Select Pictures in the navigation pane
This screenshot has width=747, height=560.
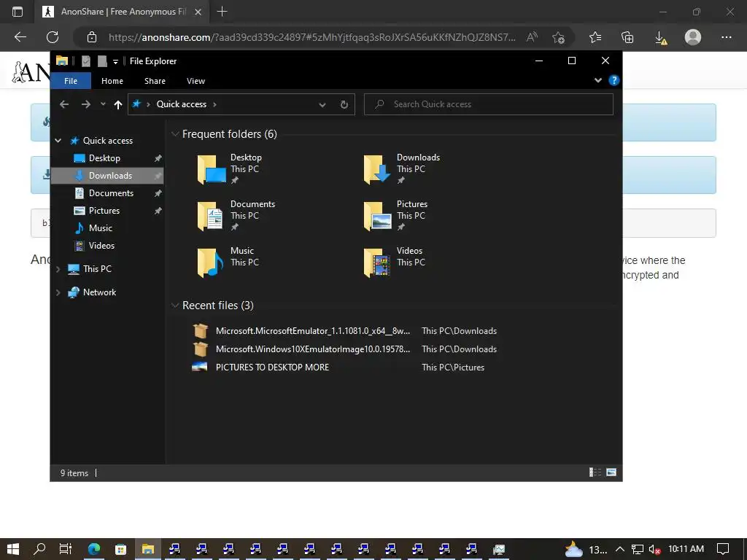tap(104, 211)
